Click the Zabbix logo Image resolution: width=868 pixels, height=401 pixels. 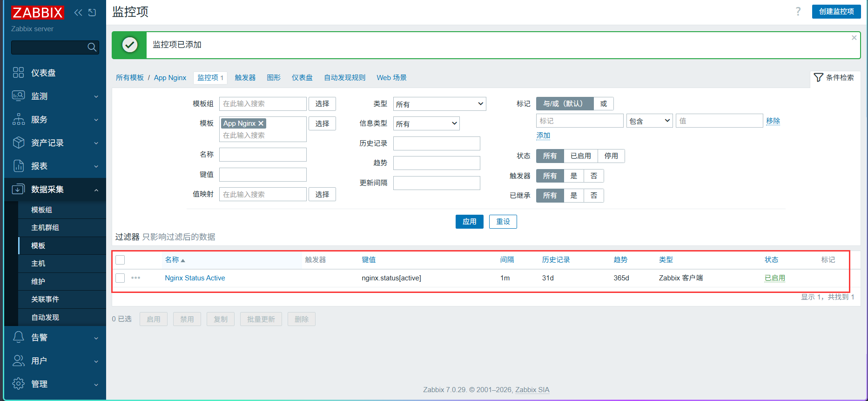(37, 13)
